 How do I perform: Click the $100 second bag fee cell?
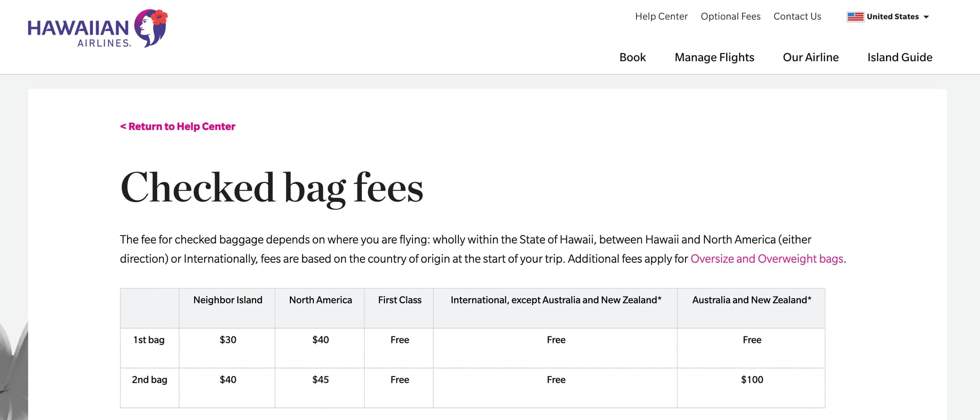coord(752,380)
